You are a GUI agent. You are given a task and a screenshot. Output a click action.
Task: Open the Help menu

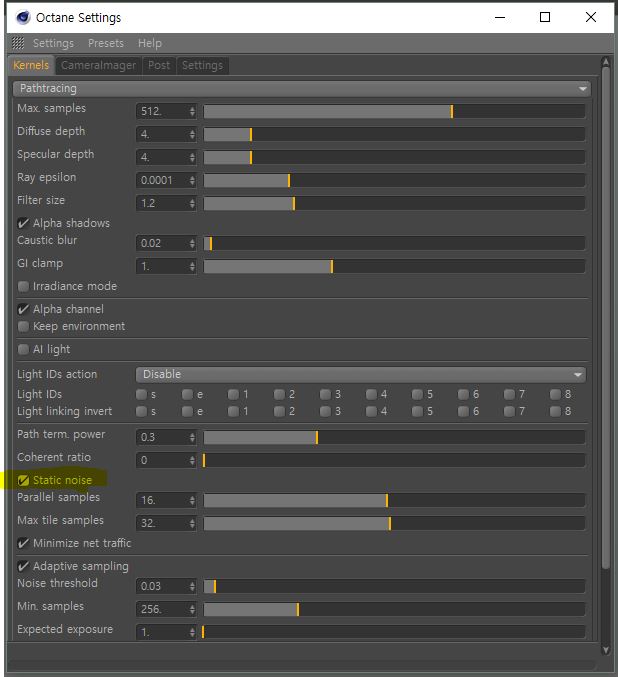[x=150, y=43]
